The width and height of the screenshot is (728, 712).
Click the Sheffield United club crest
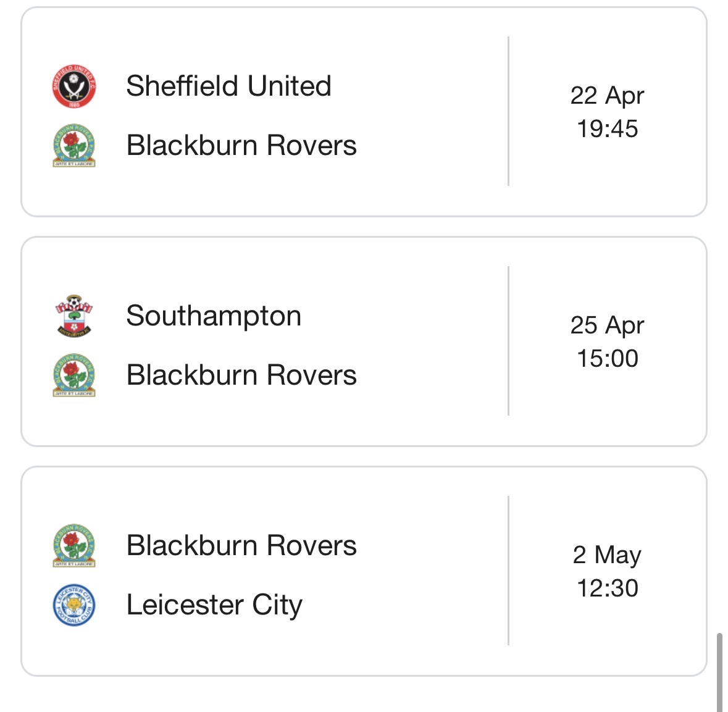[74, 86]
